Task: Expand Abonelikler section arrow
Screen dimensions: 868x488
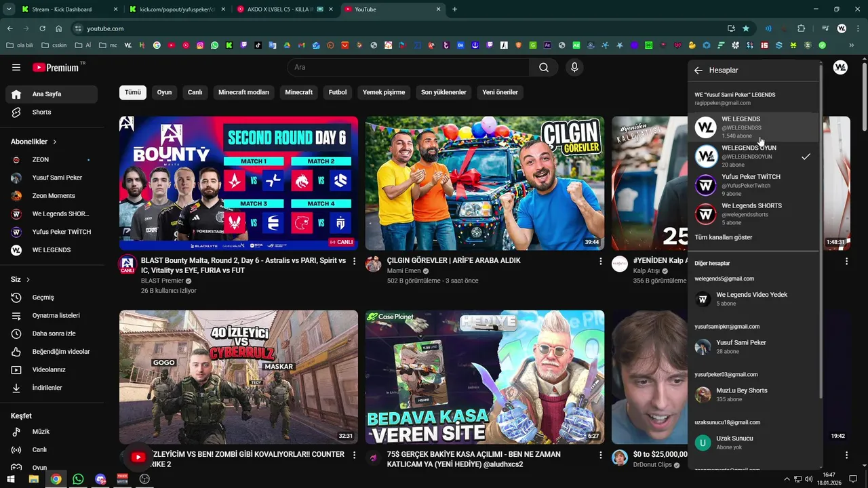Action: (x=54, y=142)
